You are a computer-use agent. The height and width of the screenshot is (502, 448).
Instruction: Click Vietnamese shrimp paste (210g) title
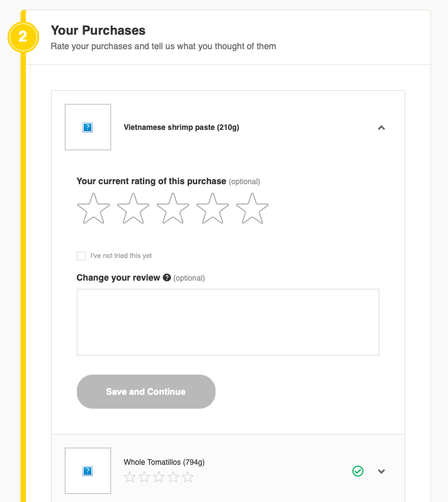[181, 127]
